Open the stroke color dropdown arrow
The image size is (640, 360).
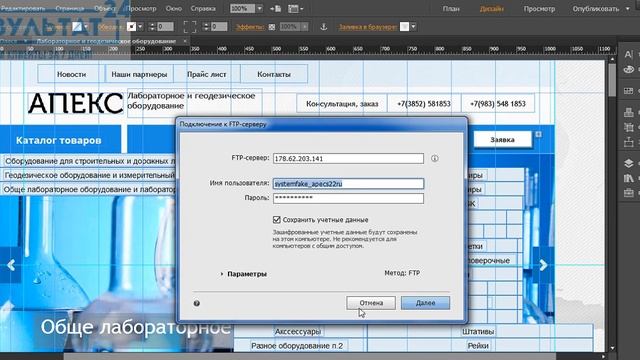(x=140, y=27)
